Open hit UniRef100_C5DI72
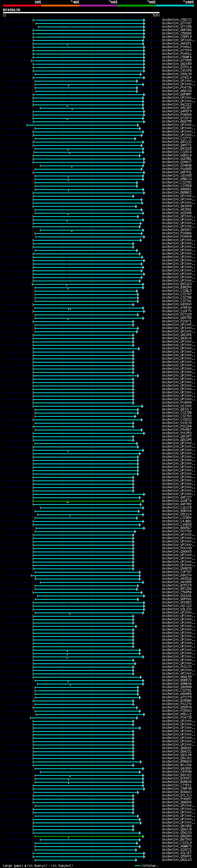 tap(177, 20)
